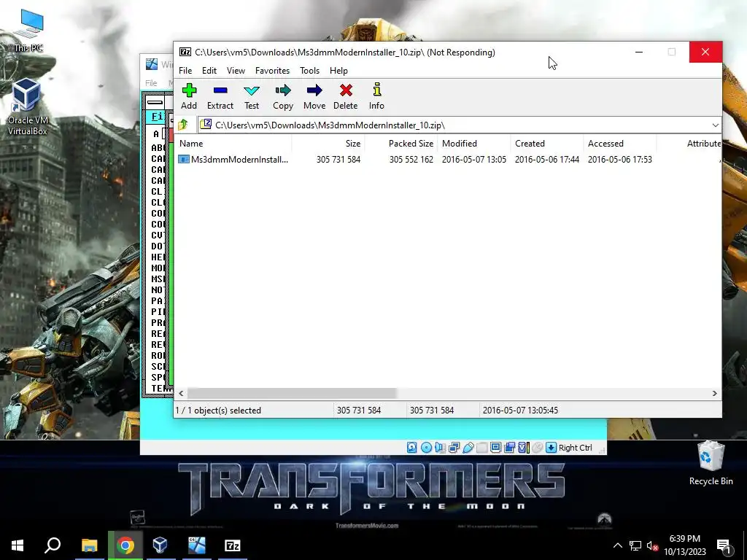The height and width of the screenshot is (560, 747).
Task: Click the modified date 2016-05-07 13:05 cell
Action: pyautogui.click(x=474, y=160)
